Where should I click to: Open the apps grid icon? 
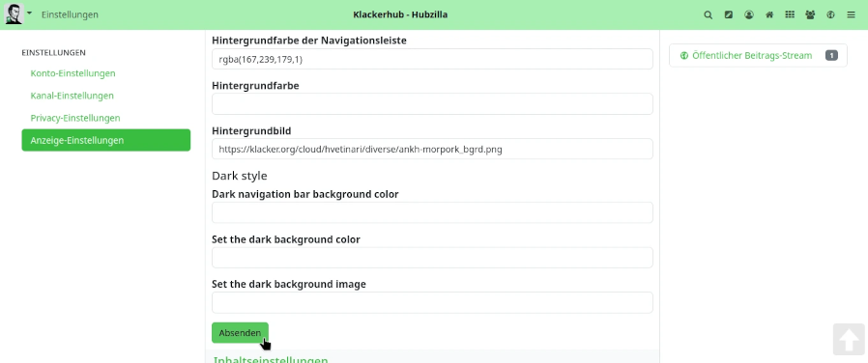click(790, 14)
